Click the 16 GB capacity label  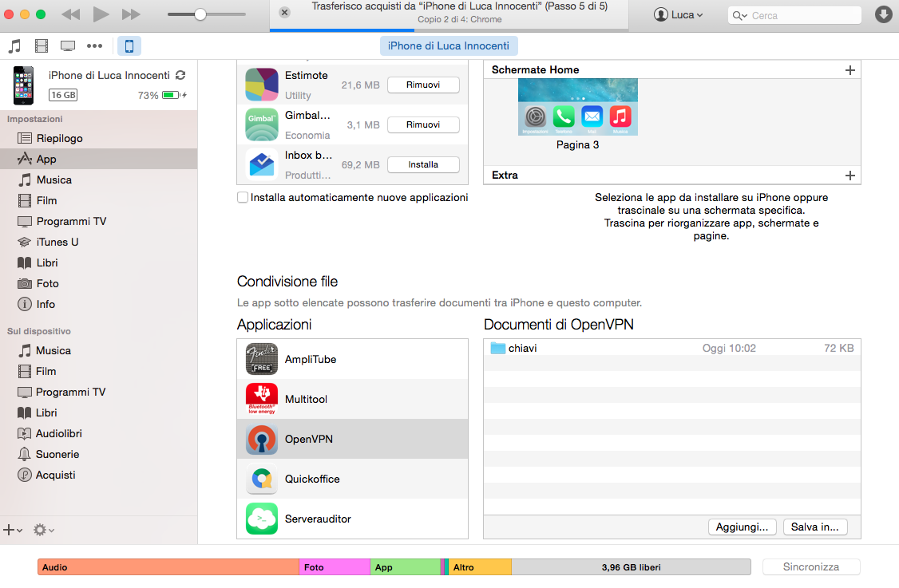(63, 95)
